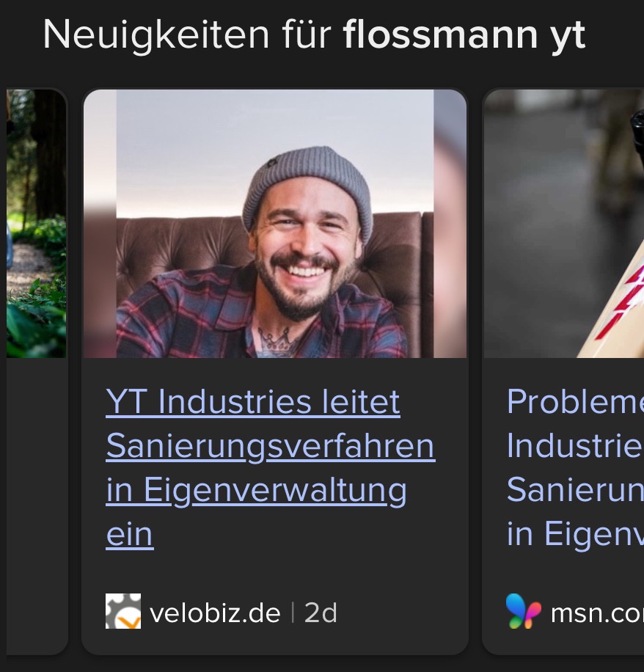Tap the velobiz.de gear favicon icon

123,611
